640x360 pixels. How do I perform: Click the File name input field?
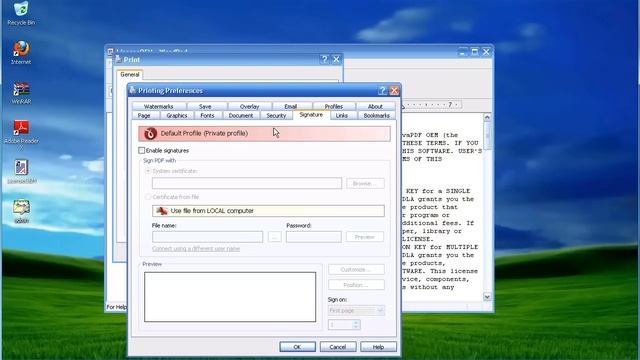207,237
